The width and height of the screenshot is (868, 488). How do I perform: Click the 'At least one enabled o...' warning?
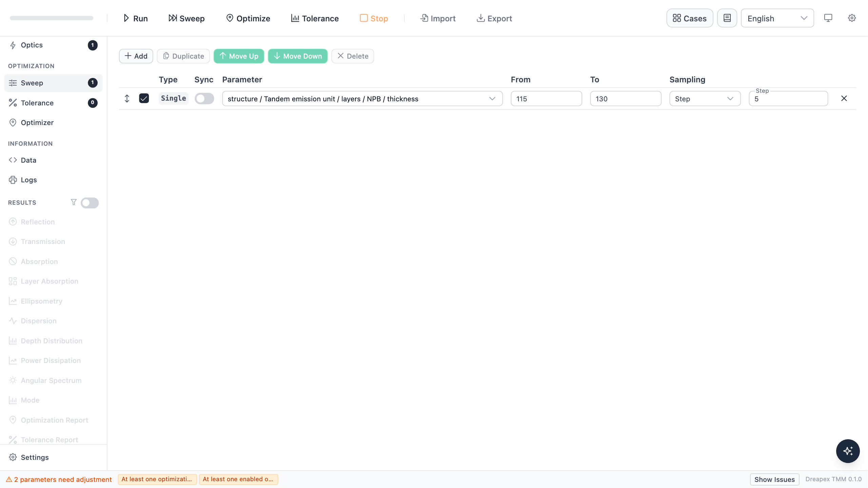click(238, 479)
